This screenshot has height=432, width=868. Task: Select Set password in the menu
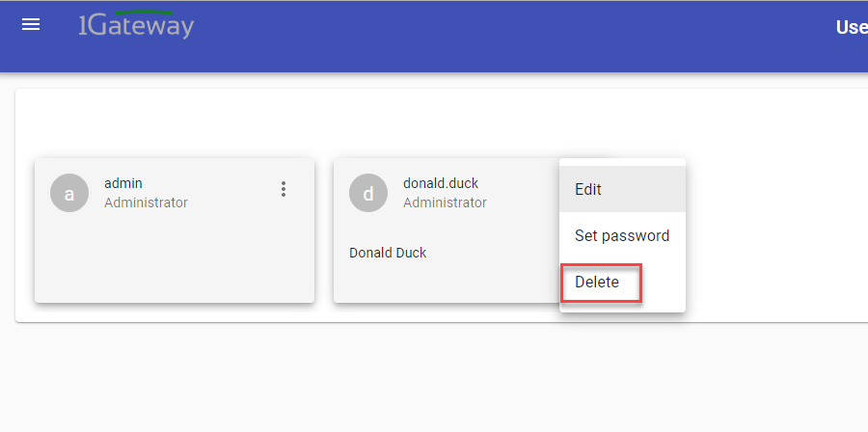[621, 235]
